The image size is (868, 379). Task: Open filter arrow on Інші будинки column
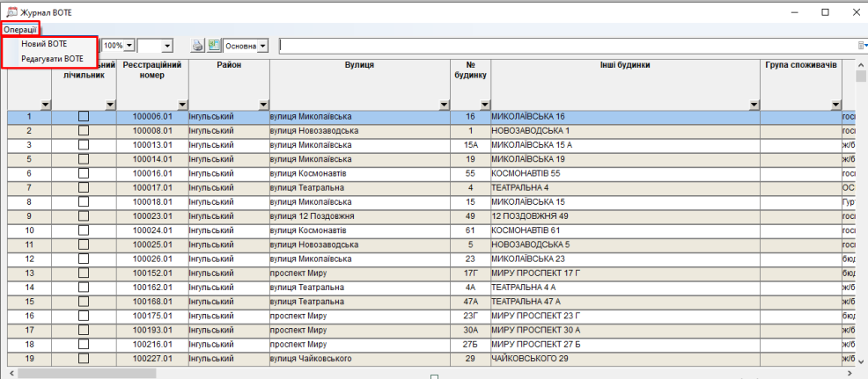pyautogui.click(x=754, y=105)
